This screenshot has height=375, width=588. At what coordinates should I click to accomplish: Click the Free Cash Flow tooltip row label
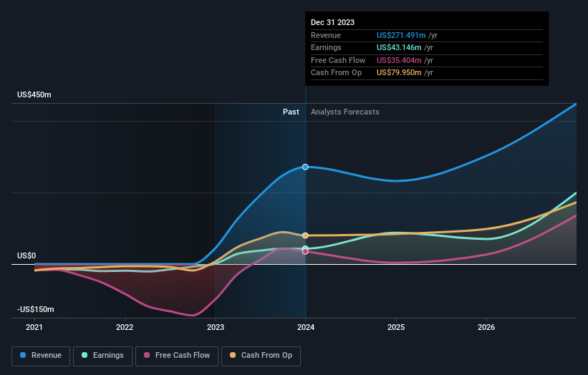338,60
